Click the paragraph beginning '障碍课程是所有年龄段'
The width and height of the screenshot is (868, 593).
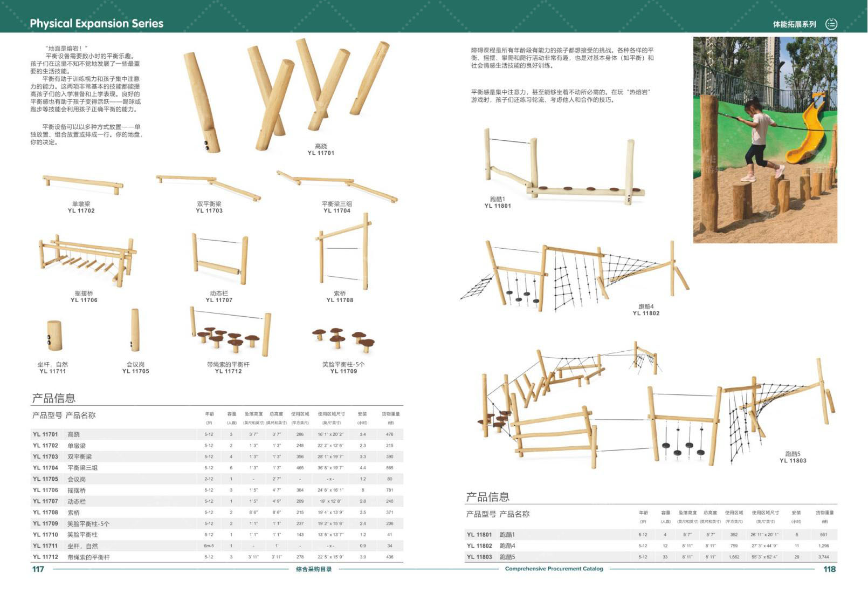562,58
